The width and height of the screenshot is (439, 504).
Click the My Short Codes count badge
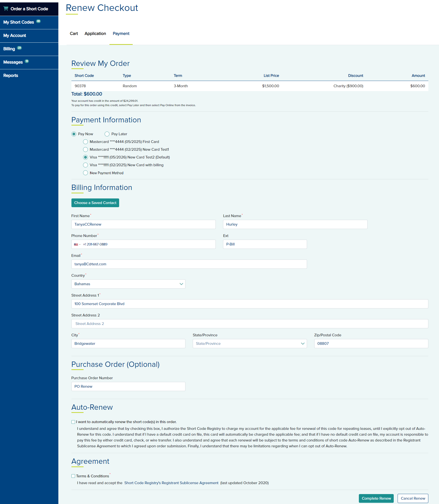39,21
